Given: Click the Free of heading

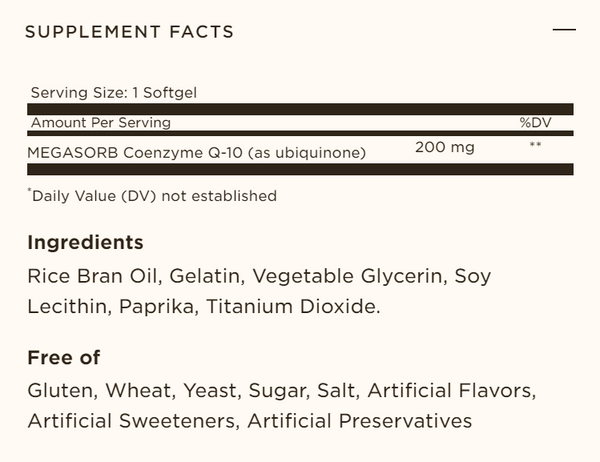Looking at the screenshot, I should (64, 357).
